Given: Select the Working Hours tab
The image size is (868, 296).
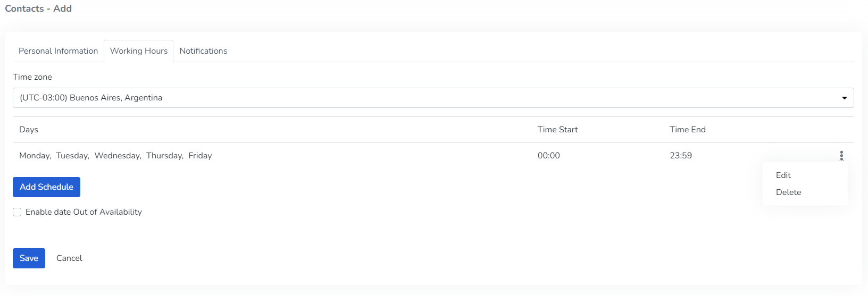Looking at the screenshot, I should (x=138, y=51).
